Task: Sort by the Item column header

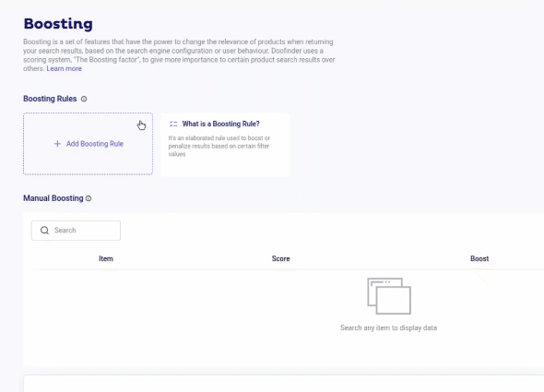Action: pyautogui.click(x=106, y=258)
